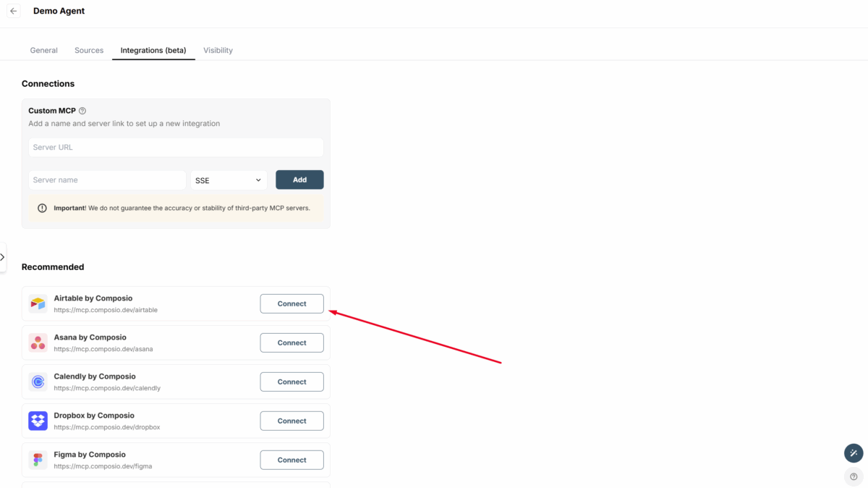Click the Server URL input field

pyautogui.click(x=176, y=147)
